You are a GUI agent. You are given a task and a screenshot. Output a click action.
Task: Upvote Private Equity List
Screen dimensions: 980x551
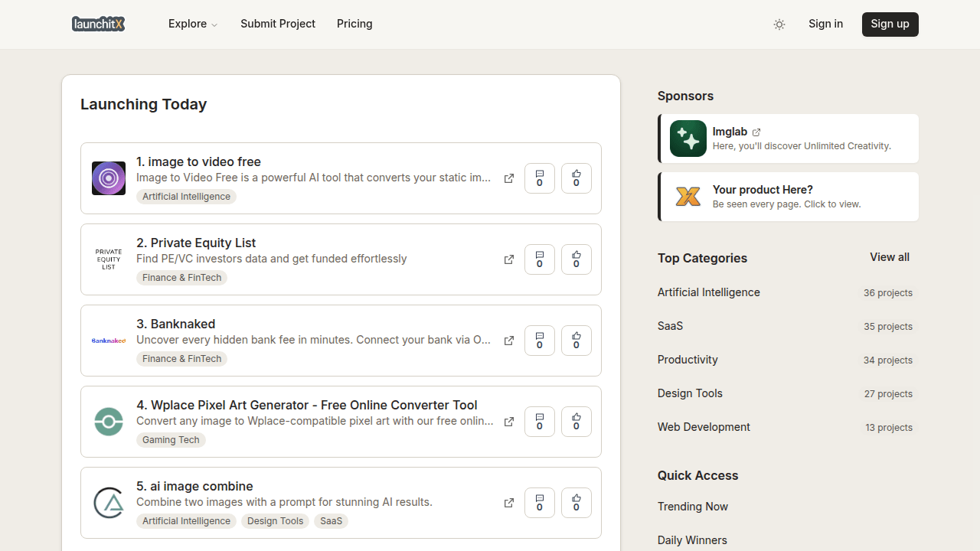coord(577,259)
